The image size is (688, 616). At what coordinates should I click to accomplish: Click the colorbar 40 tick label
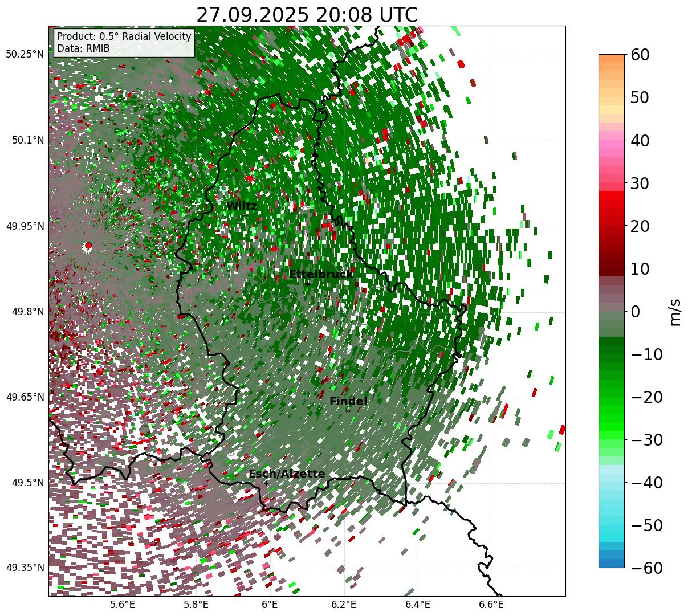coord(641,140)
